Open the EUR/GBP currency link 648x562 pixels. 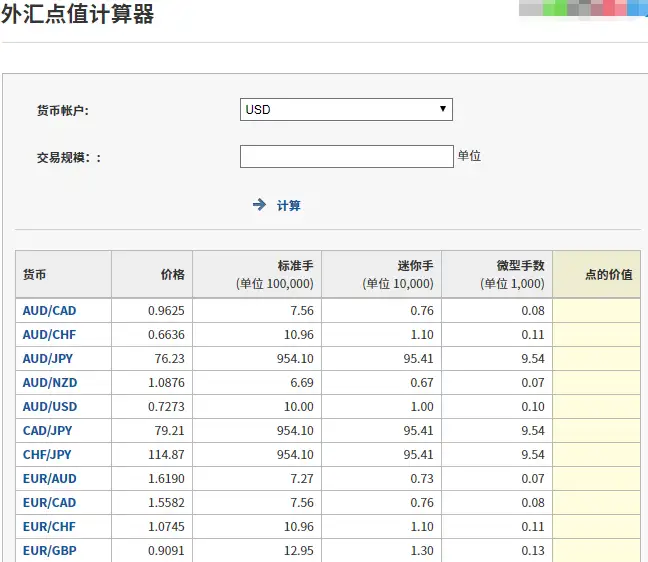(x=50, y=550)
